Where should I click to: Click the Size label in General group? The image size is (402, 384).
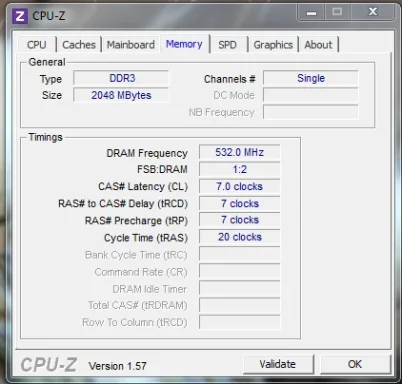pos(52,95)
